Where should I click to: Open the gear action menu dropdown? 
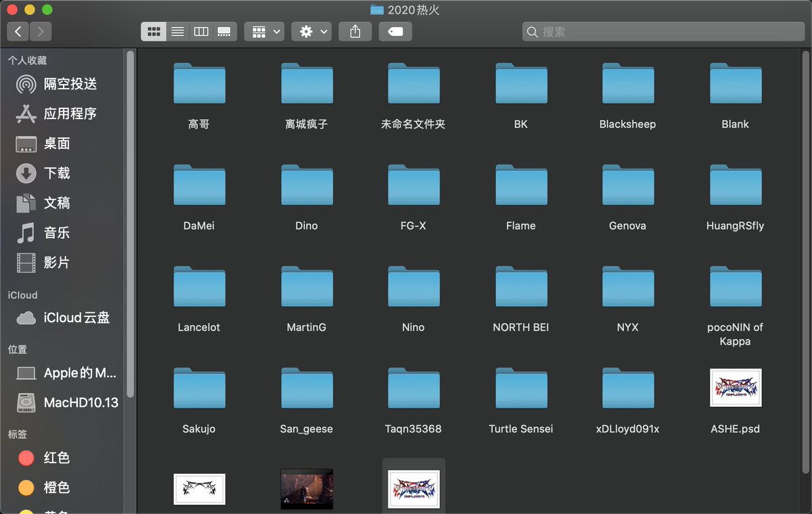click(x=311, y=31)
